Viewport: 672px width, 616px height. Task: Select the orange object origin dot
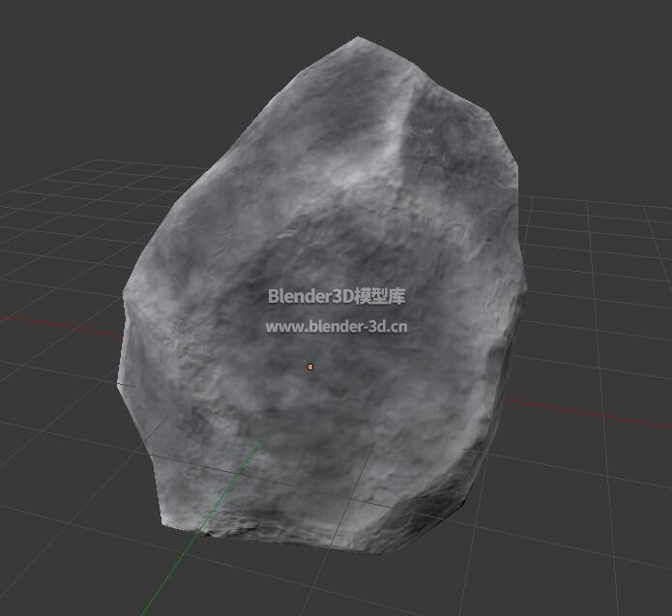pyautogui.click(x=309, y=367)
